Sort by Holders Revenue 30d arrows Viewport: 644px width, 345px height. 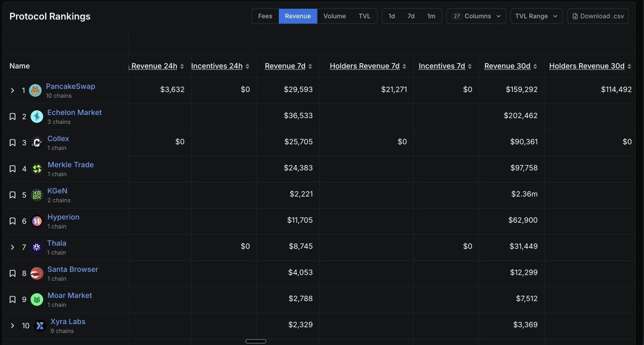629,67
